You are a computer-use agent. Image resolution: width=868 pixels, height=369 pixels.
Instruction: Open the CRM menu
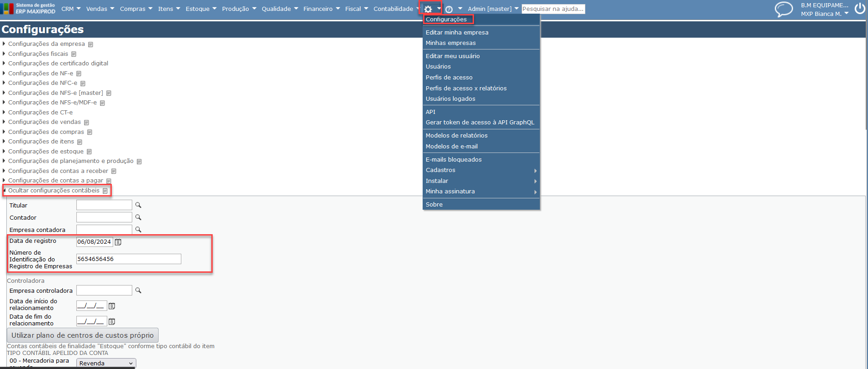point(71,9)
